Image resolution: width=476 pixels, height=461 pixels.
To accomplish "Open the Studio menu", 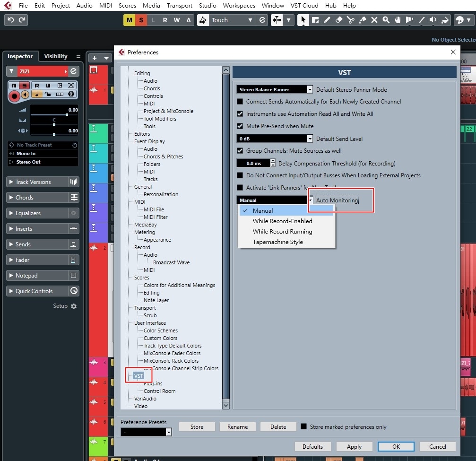I will coord(208,6).
